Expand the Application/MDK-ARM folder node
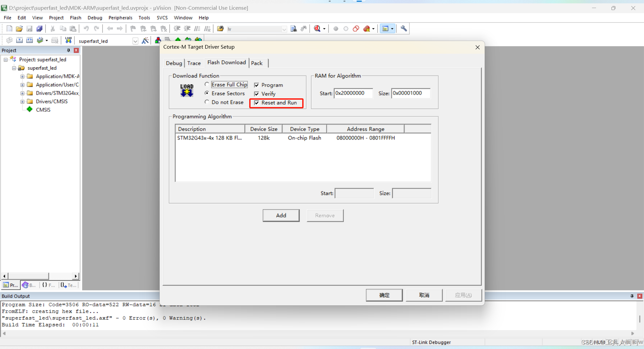644x349 pixels. 22,76
